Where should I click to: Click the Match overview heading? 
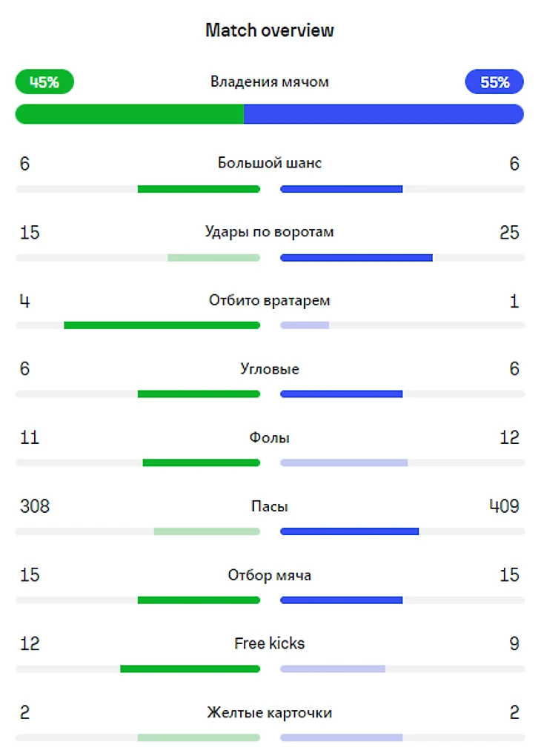pyautogui.click(x=270, y=30)
